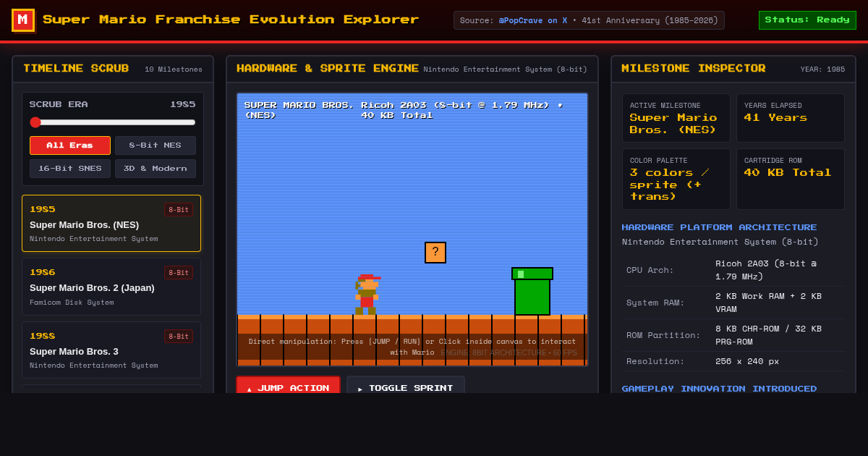The width and height of the screenshot is (868, 456).
Task: Adjust the Scrub Era slider handle
Action: [x=35, y=122]
